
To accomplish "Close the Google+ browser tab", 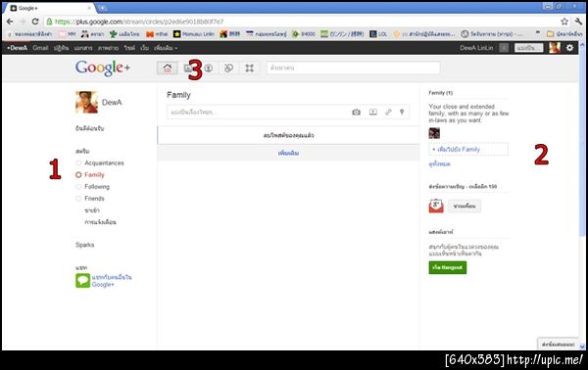I will (89, 8).
